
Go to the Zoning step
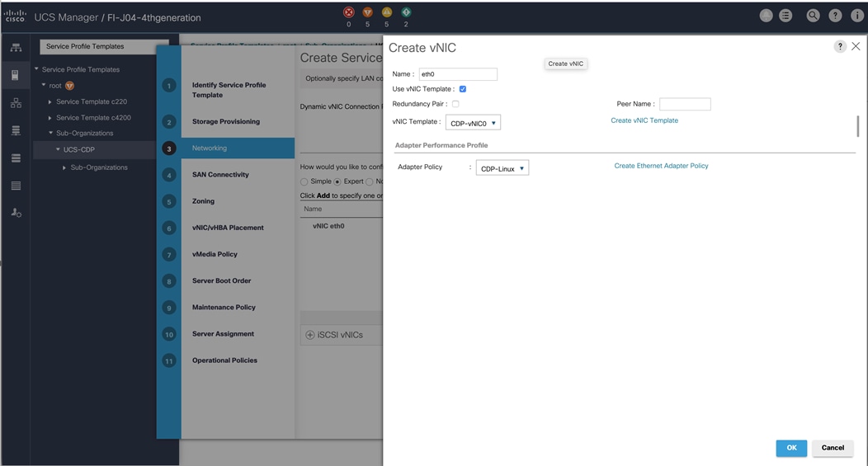tap(203, 201)
